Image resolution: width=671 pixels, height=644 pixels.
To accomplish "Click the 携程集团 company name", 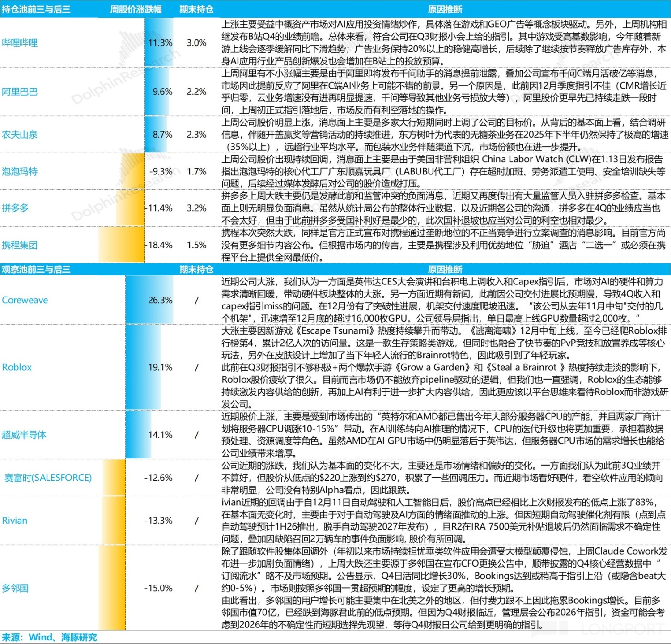I will pyautogui.click(x=20, y=245).
